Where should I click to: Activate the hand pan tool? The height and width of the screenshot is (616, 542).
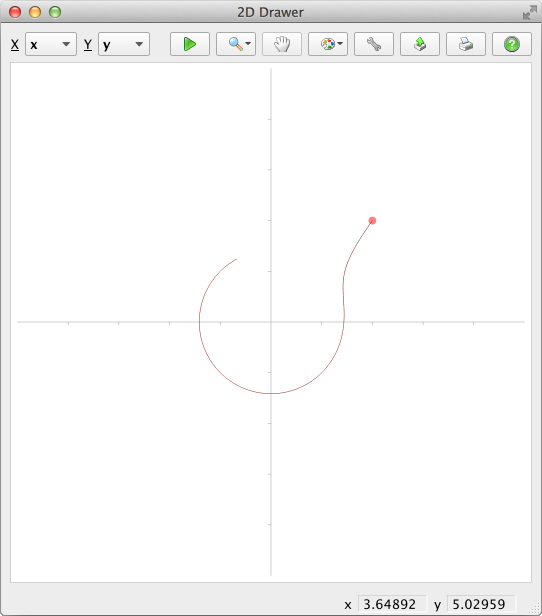[282, 44]
